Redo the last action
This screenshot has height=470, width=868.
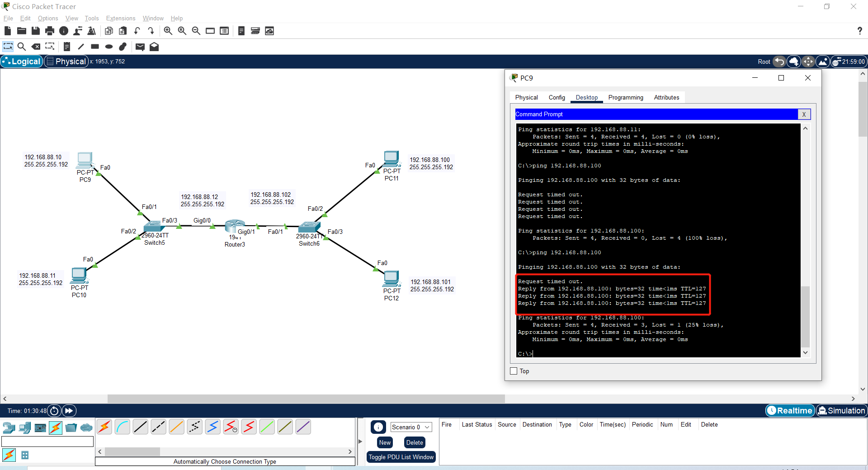151,31
